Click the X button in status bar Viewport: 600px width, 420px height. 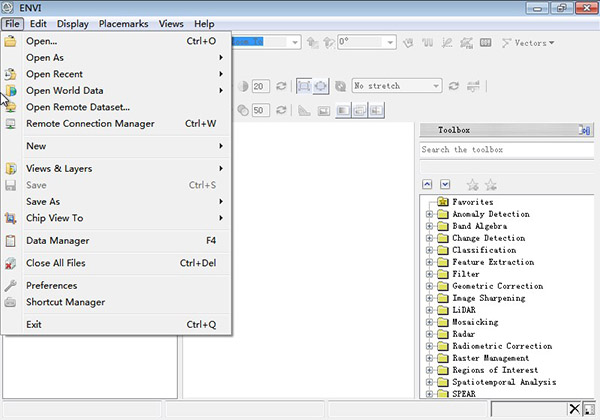pyautogui.click(x=574, y=409)
